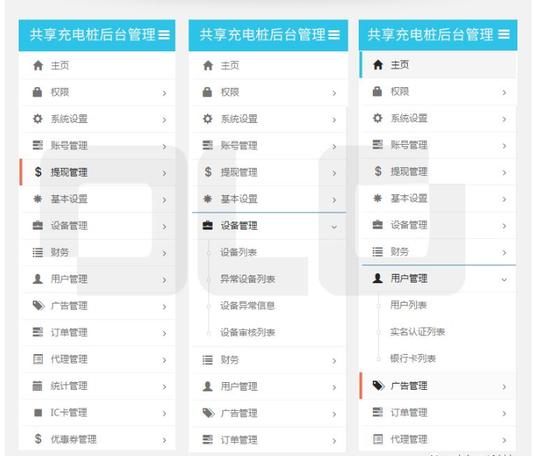Click the left panel's 共享充电桩后台管理 title
This screenshot has height=456, width=540.
(x=93, y=35)
